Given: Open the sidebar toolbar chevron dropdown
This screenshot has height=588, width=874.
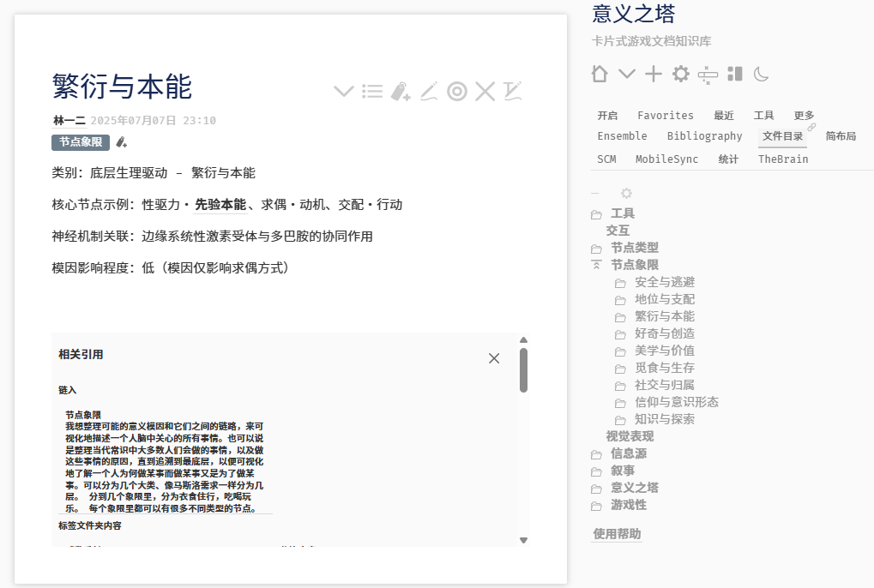Looking at the screenshot, I should 627,74.
